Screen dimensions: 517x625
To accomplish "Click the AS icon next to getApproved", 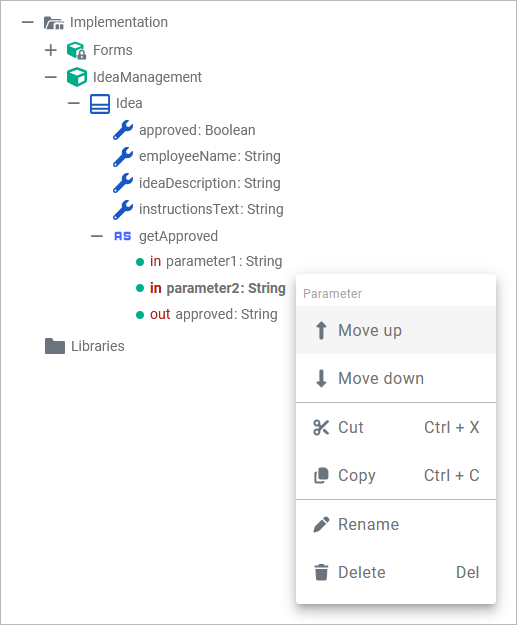I will pyautogui.click(x=122, y=236).
